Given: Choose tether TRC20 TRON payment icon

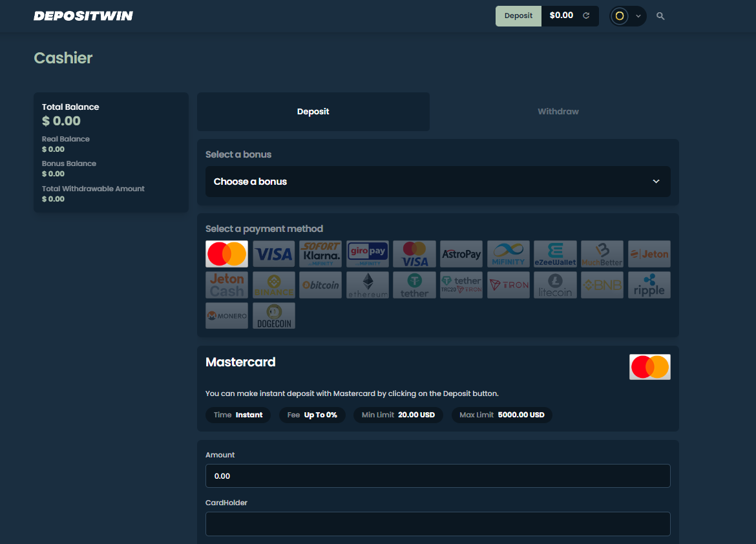Looking at the screenshot, I should tap(461, 284).
